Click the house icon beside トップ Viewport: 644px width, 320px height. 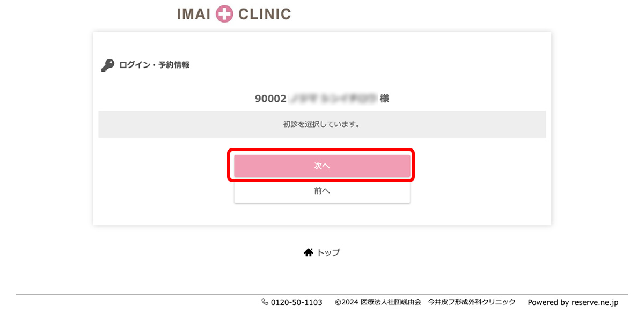click(x=309, y=252)
